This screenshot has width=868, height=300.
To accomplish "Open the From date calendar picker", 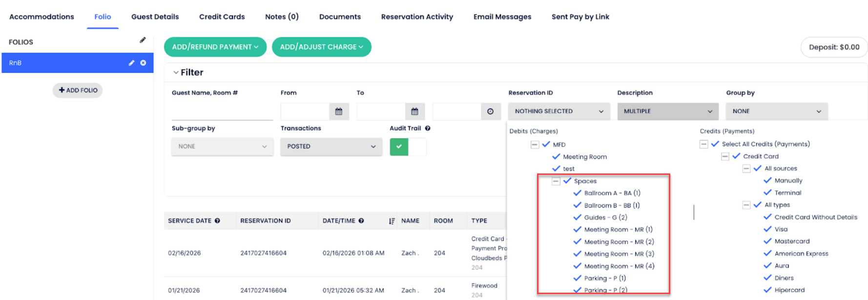I will (338, 111).
